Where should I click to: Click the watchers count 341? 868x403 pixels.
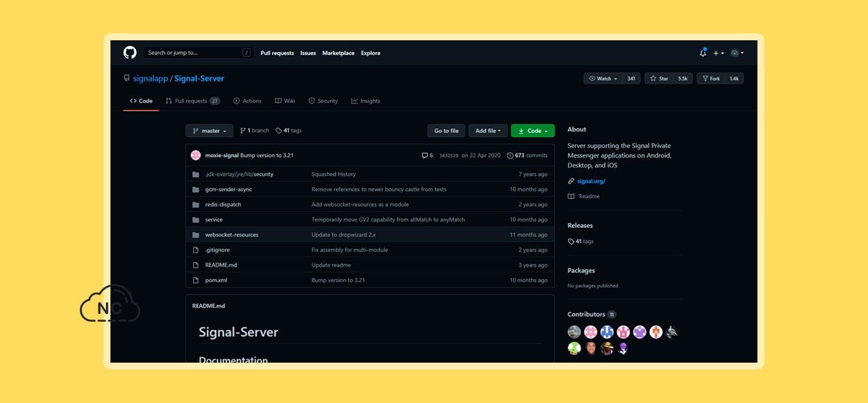(x=631, y=79)
